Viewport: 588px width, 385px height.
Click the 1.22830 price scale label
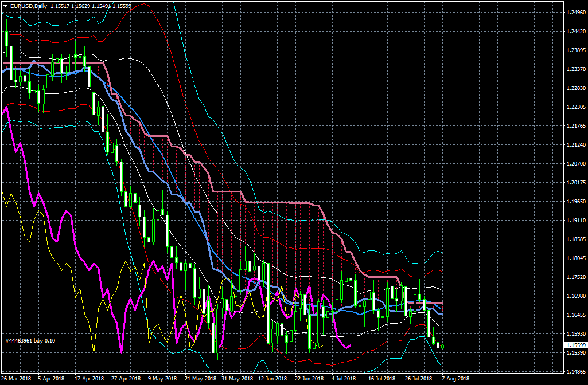click(x=575, y=88)
